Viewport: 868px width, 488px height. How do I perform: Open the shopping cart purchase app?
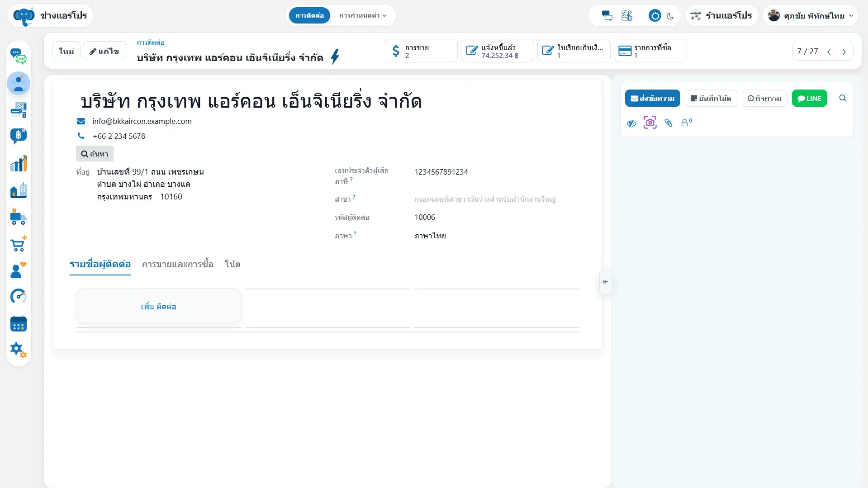[19, 244]
